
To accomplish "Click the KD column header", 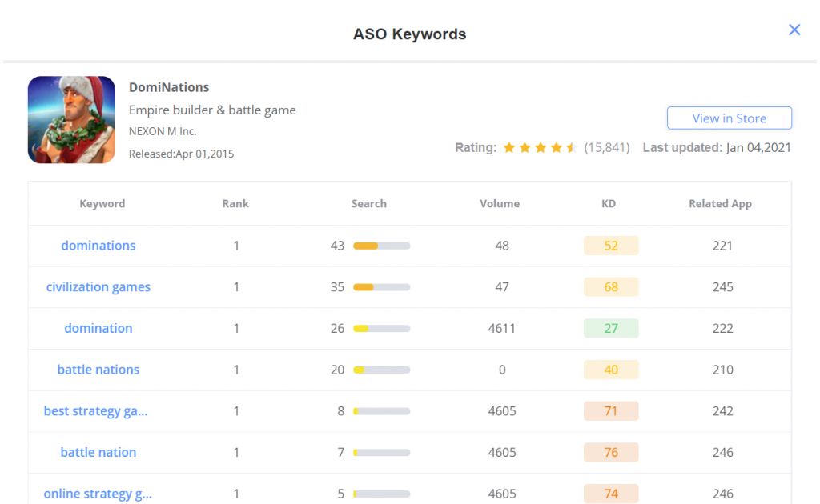I will pos(609,204).
